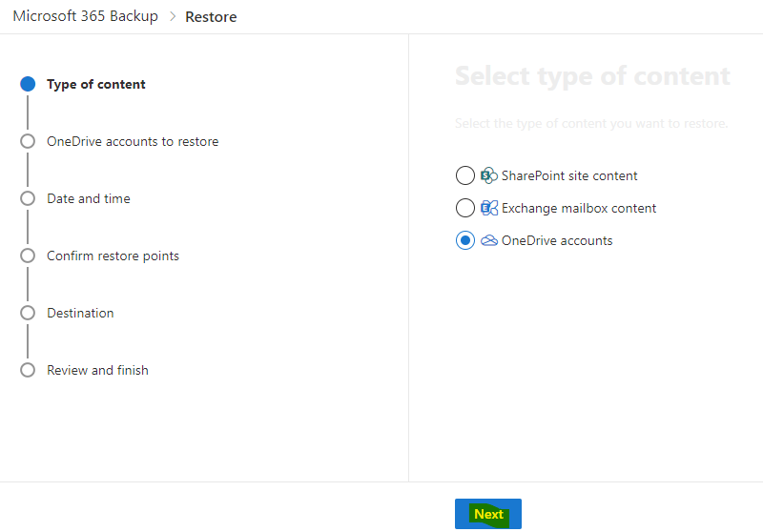This screenshot has height=532, width=763.
Task: Go to Microsoft 365 Backup breadcrumb
Action: pyautogui.click(x=85, y=16)
